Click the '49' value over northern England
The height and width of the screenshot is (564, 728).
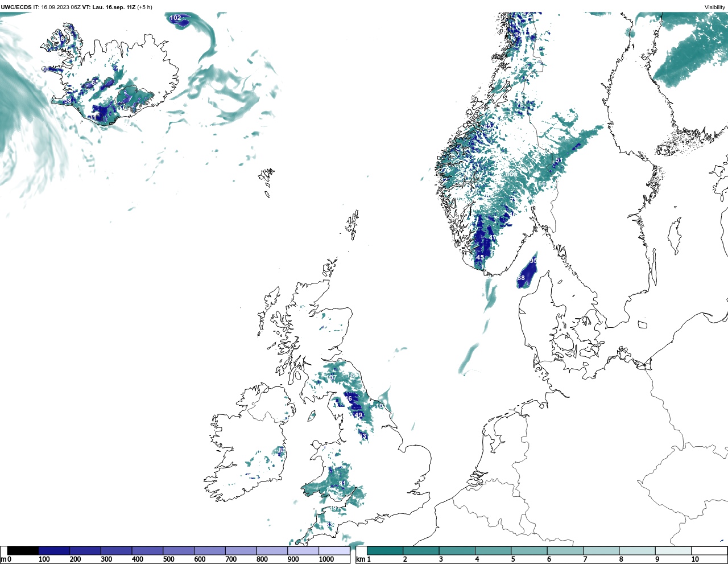click(x=358, y=415)
